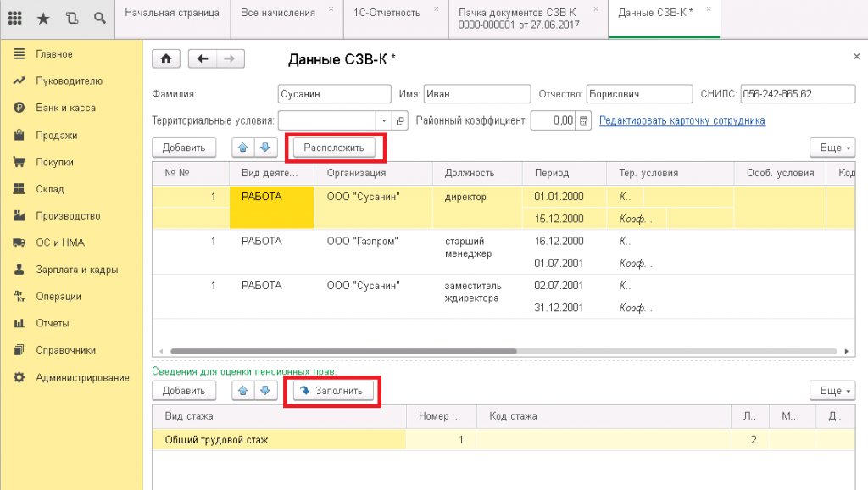The image size is (868, 490).
Task: Click the Заполнить button
Action: coord(332,391)
